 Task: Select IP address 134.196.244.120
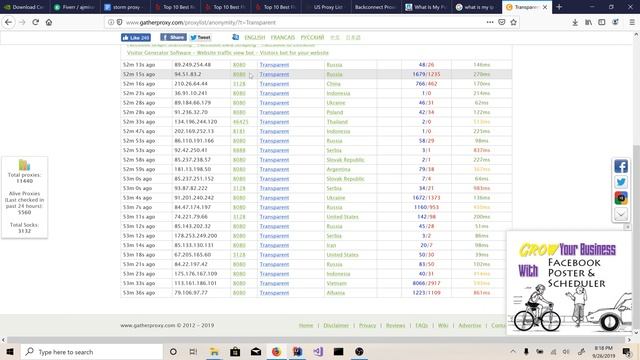pyautogui.click(x=196, y=122)
